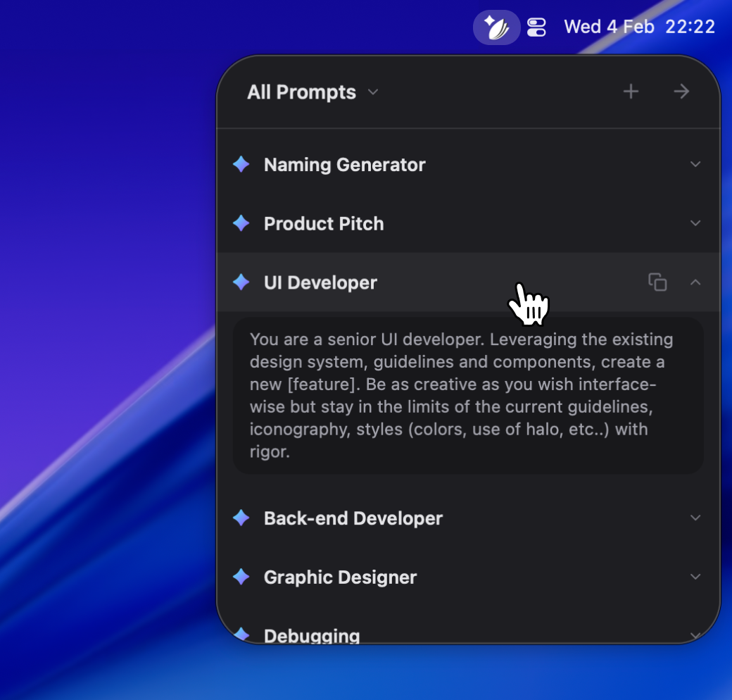
Task: Click the arrow icon in the header
Action: [x=681, y=91]
